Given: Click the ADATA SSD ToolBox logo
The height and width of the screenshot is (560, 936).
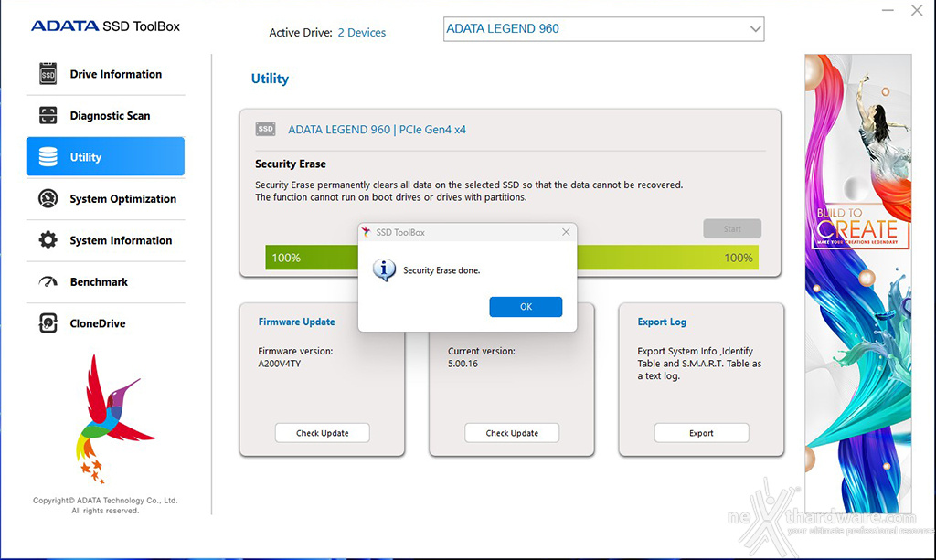Looking at the screenshot, I should click(105, 26).
